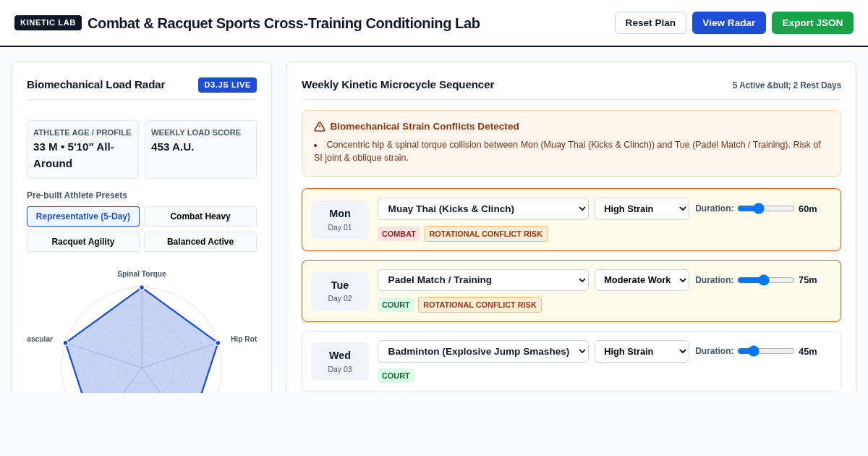The image size is (868, 456).
Task: Click Tuesday's ROTATIONAL CONFLICT RISK tag
Action: click(x=480, y=305)
